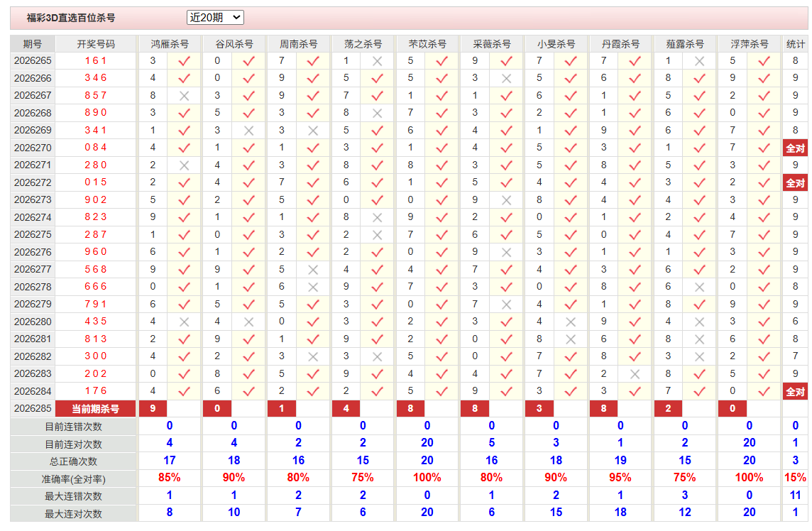Click draw number 6 6 6 in row 2026278
Image resolution: width=812 pixels, height=531 pixels.
tap(96, 287)
